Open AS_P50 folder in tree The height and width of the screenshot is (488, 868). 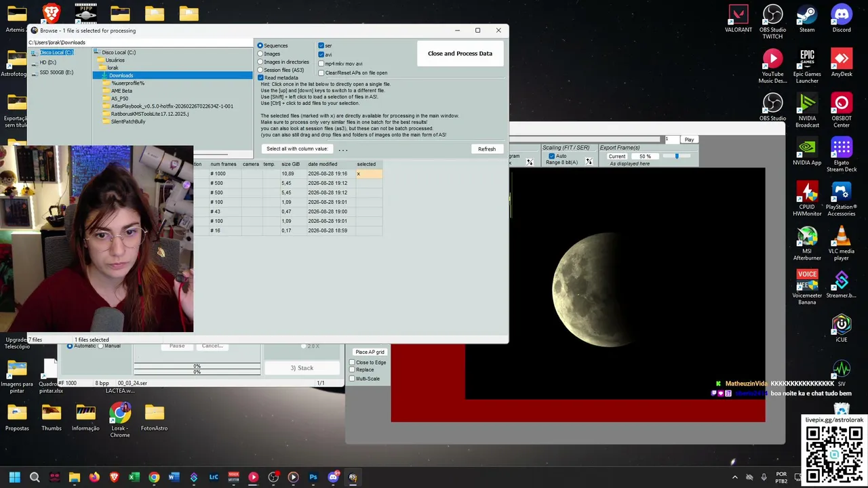119,98
